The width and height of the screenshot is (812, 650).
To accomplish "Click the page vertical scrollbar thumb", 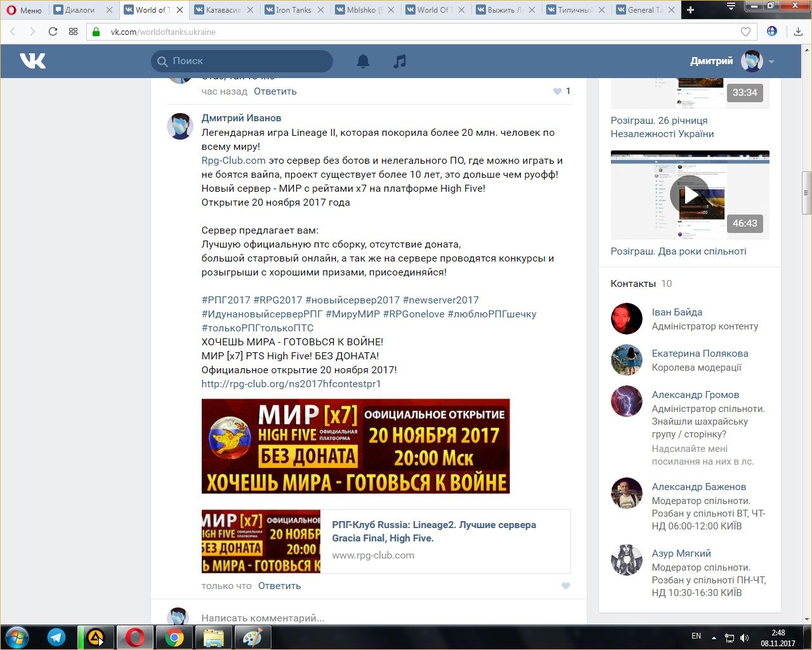I will 807,193.
